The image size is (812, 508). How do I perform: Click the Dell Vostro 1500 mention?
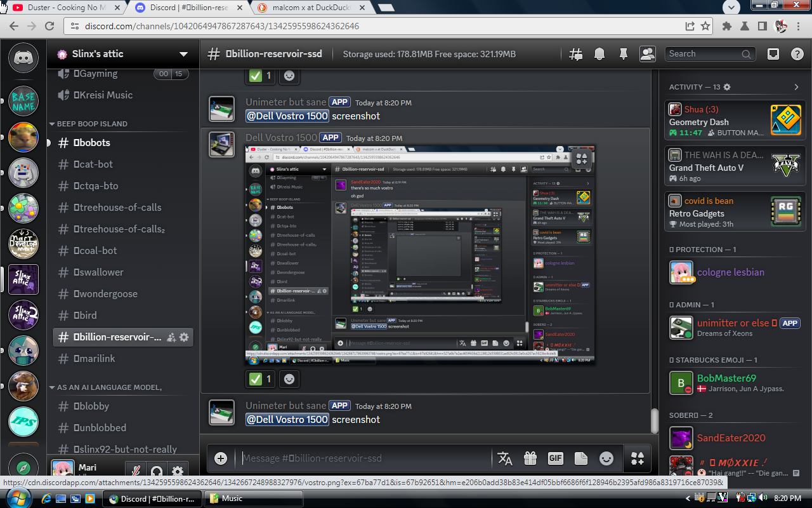287,419
